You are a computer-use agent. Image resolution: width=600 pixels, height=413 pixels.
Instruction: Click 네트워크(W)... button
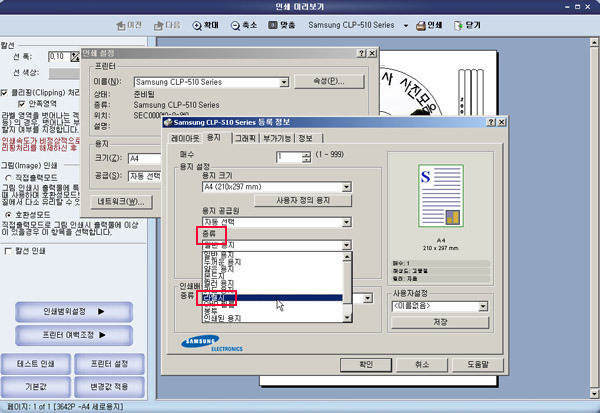[x=121, y=202]
